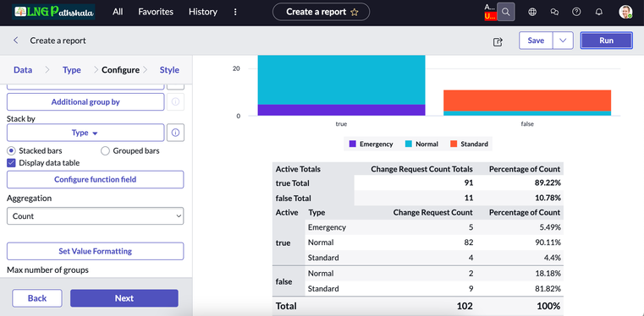
Task: Switch to the Data step tab
Action: coord(23,69)
